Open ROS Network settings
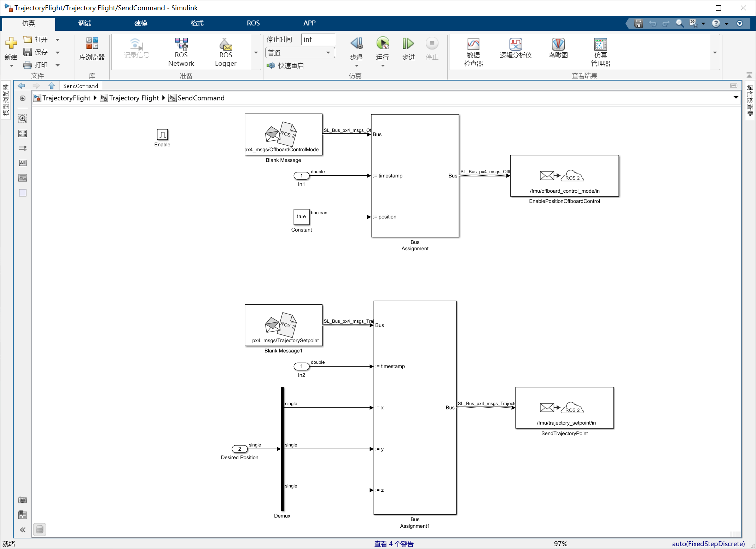This screenshot has width=756, height=549. (x=181, y=52)
